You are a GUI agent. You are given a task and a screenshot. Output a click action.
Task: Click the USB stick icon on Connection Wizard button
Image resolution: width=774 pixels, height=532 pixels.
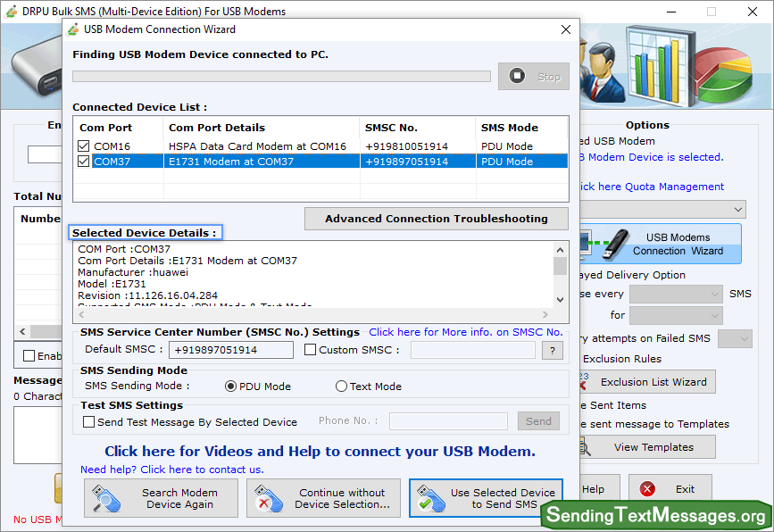[614, 244]
